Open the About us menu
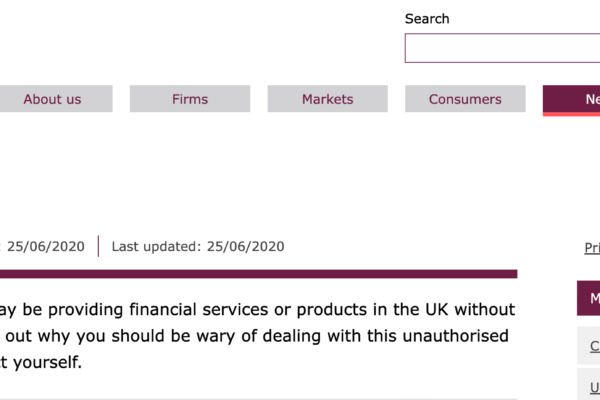Screen dimensions: 600x400 pyautogui.click(x=52, y=99)
